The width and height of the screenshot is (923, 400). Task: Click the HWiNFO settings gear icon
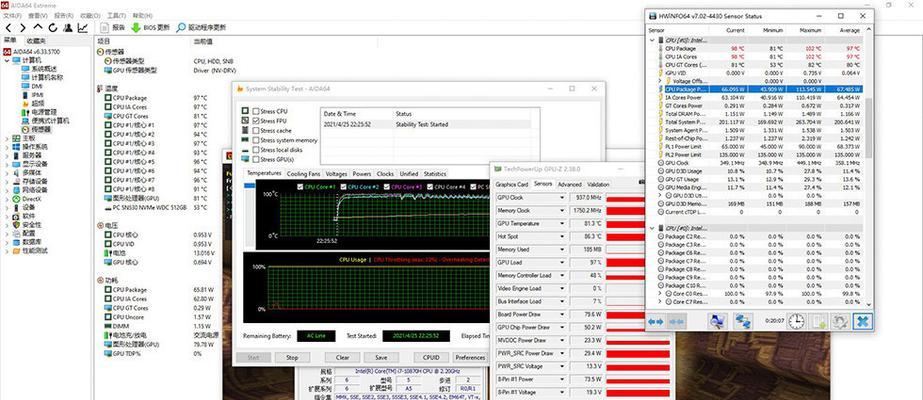pos(840,321)
